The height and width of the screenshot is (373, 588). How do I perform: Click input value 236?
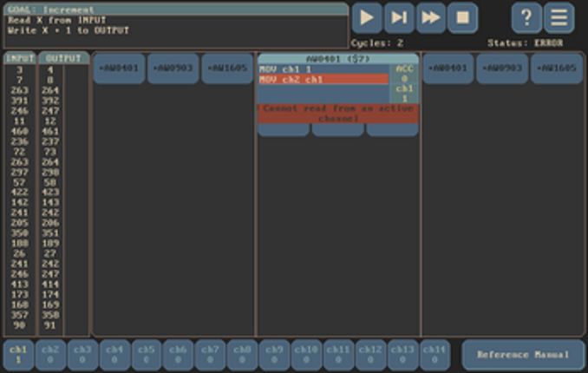(19, 141)
